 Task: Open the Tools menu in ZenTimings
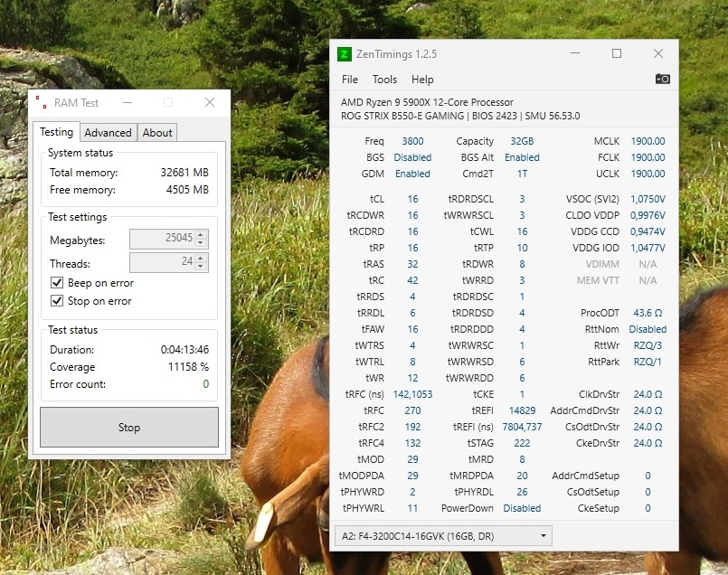coord(384,80)
